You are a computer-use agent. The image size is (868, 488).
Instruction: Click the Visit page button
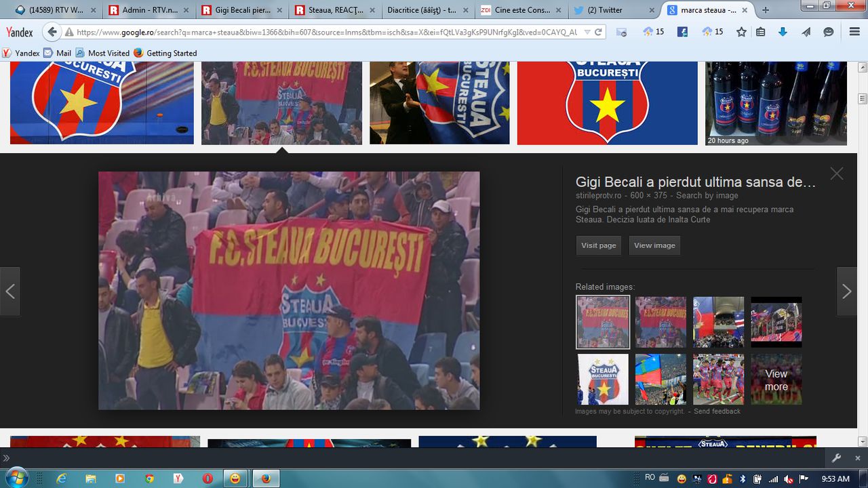pyautogui.click(x=599, y=245)
